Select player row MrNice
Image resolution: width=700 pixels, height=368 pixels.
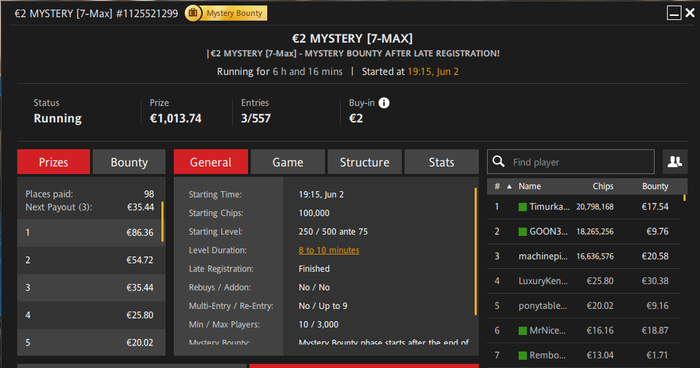(x=583, y=330)
